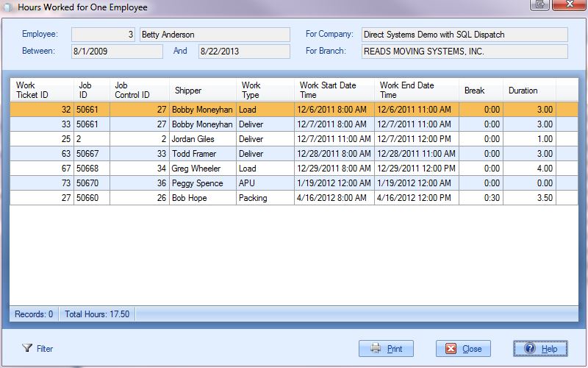Click the Between date field 8/1/2009
This screenshot has width=588, height=368.
[117, 52]
